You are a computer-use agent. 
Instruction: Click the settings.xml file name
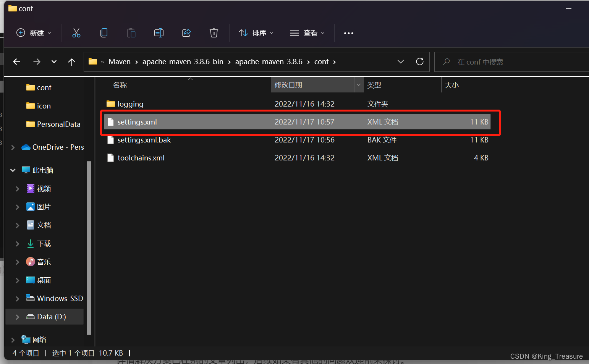click(x=137, y=122)
